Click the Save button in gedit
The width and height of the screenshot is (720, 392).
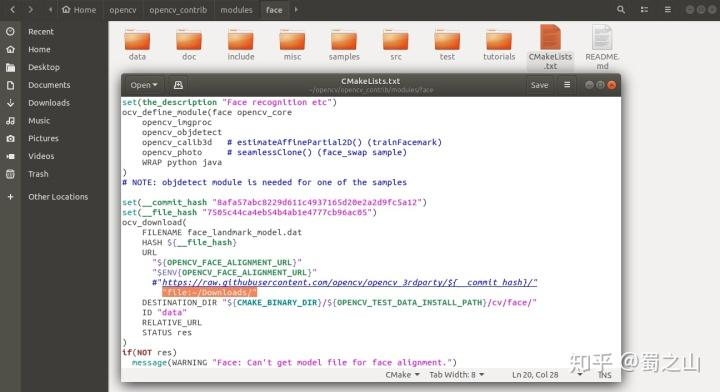pos(539,85)
